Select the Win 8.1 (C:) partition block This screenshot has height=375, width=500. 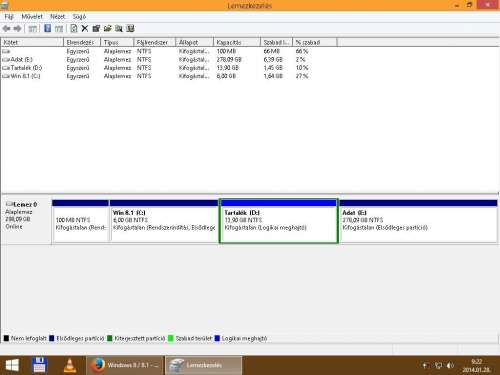[x=164, y=221]
